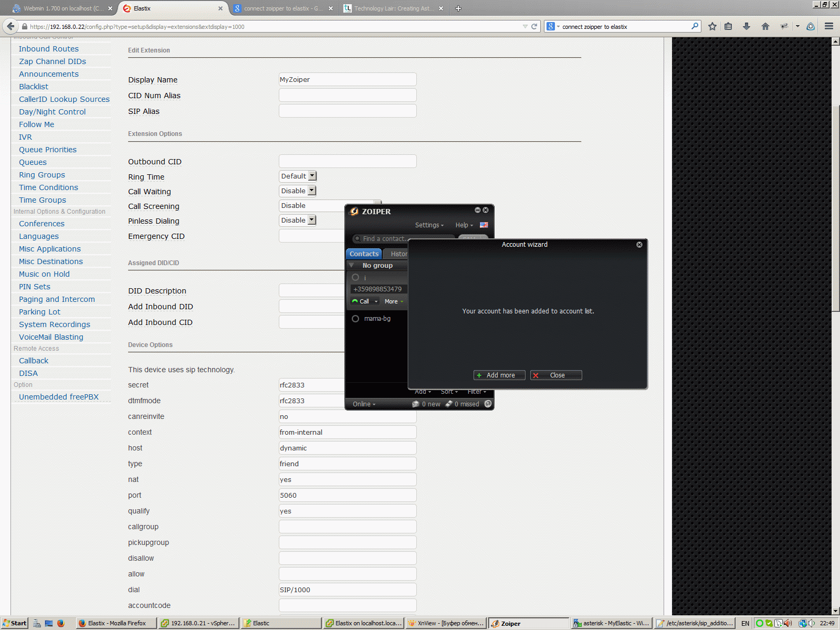Open the Firefox hamburger menu
The image size is (840, 630).
click(x=829, y=26)
